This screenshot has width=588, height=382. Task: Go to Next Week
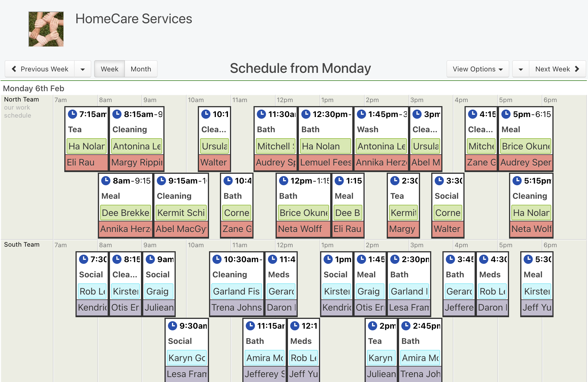pyautogui.click(x=557, y=69)
